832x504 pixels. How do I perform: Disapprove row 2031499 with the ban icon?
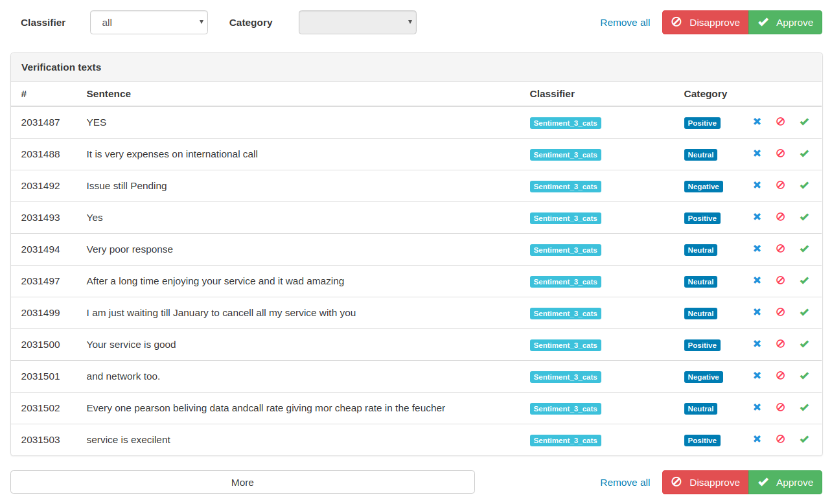click(780, 312)
